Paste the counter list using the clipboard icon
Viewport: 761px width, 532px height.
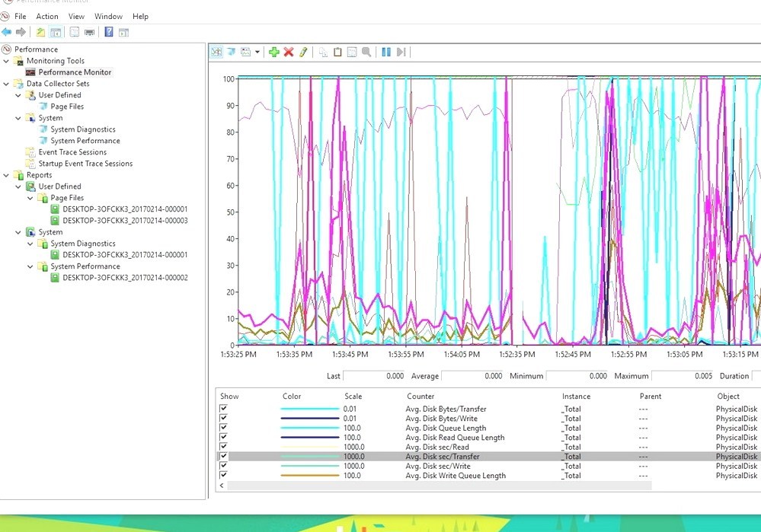point(337,52)
